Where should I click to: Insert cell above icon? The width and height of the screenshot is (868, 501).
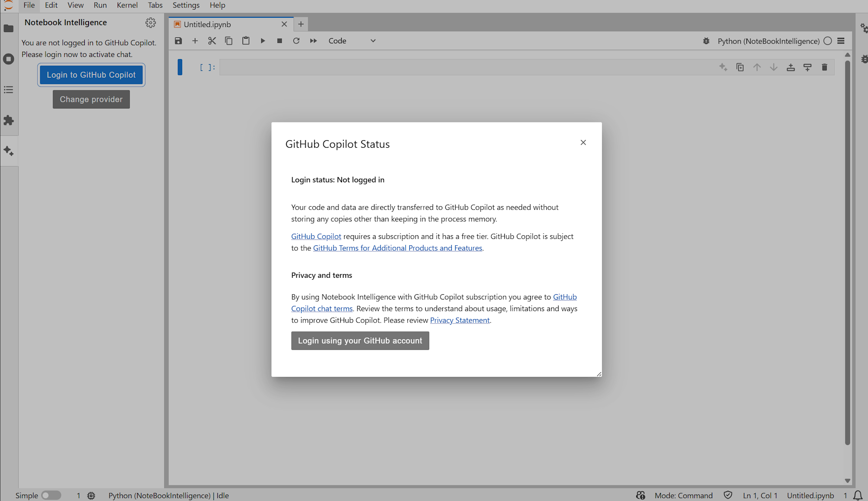(791, 67)
